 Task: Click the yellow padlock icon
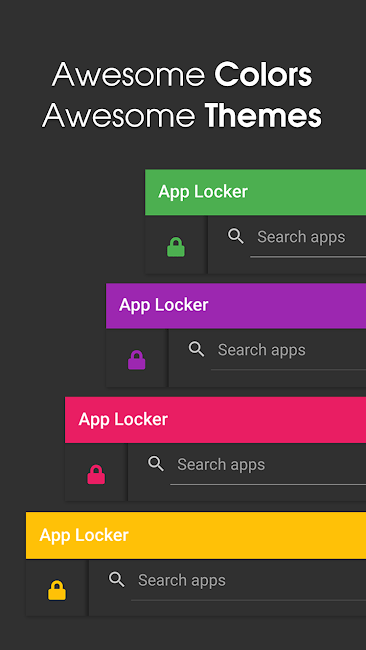57,590
